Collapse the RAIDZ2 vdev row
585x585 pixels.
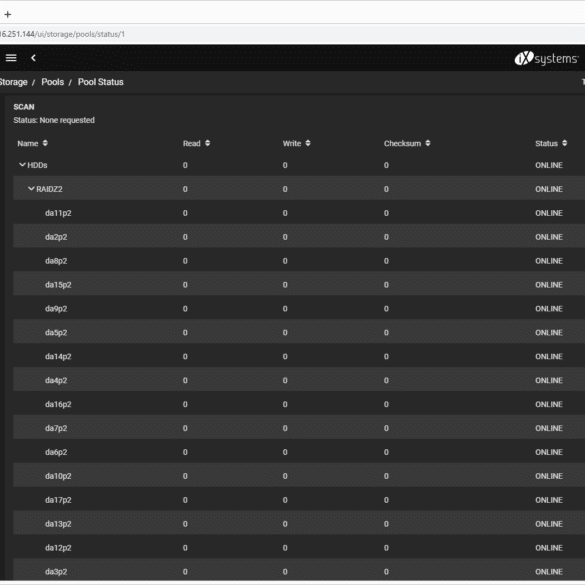point(31,189)
